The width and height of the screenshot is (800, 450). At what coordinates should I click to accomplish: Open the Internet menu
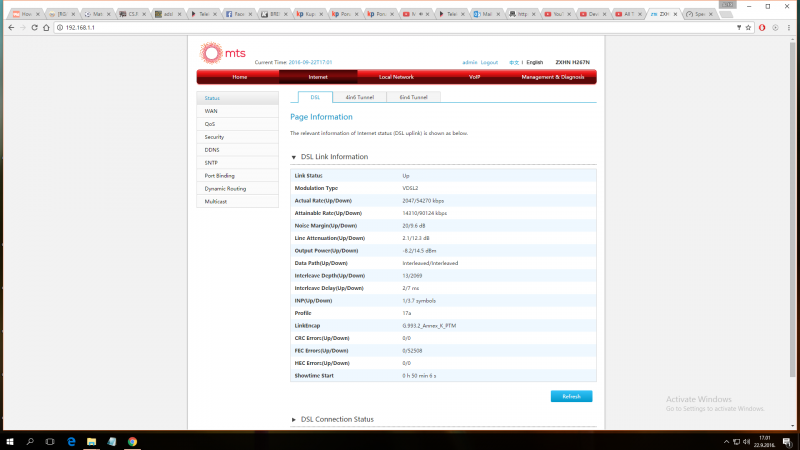pyautogui.click(x=318, y=77)
